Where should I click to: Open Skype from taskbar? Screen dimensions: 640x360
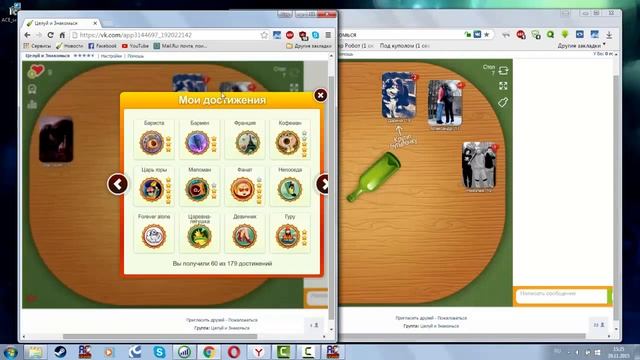tap(159, 352)
